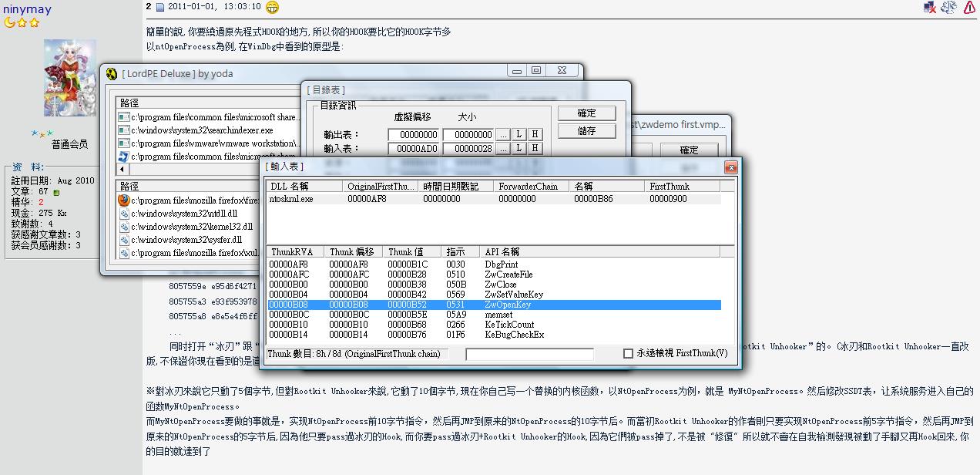Click the H button on the 輸出表 row
980x475 pixels.
point(535,134)
